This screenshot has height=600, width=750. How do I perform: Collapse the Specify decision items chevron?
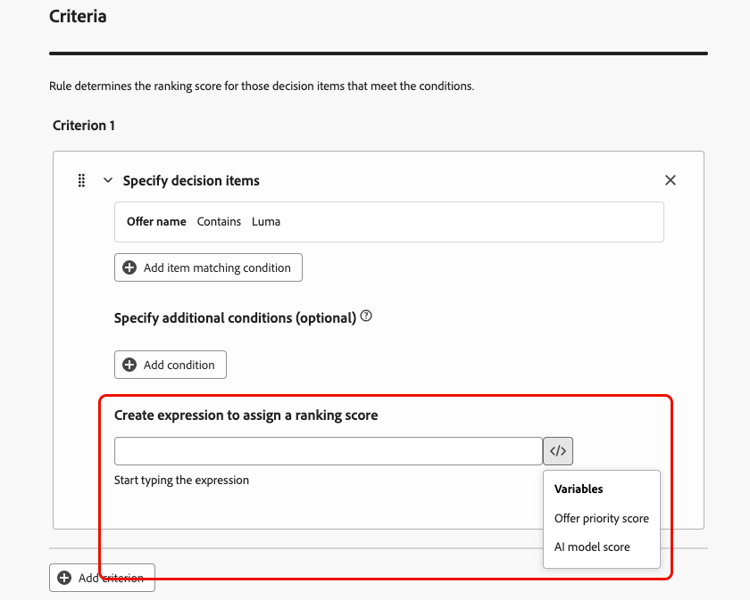(108, 181)
